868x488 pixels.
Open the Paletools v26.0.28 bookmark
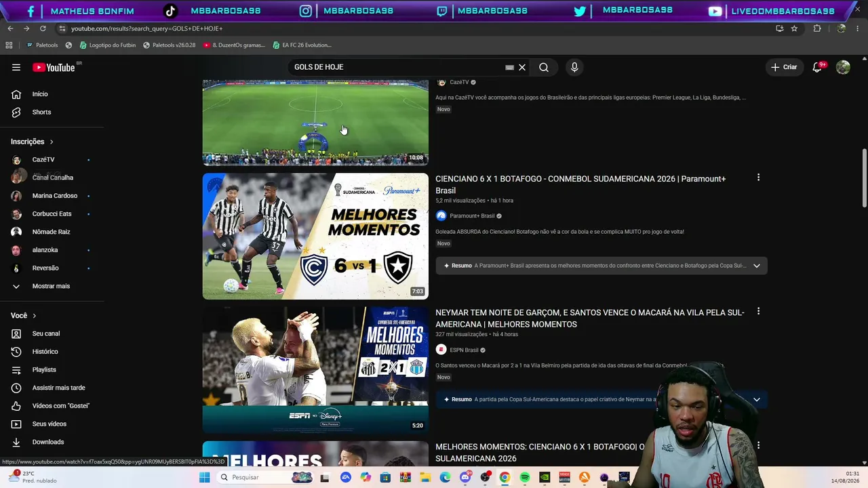170,45
